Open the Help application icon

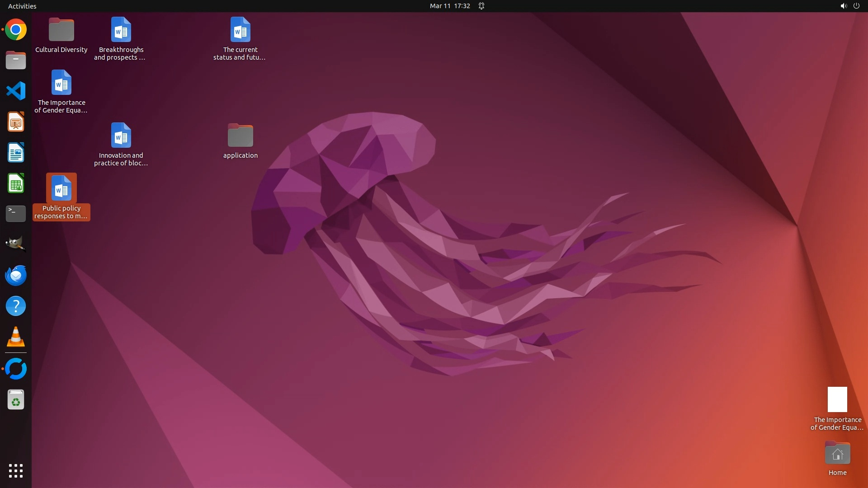coord(16,306)
